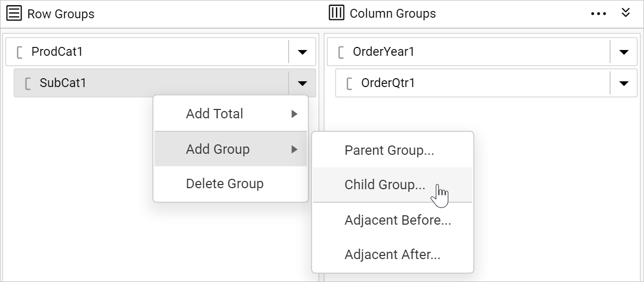Select Child Group... submenu option
Screen dimensions: 644x282
click(x=392, y=185)
